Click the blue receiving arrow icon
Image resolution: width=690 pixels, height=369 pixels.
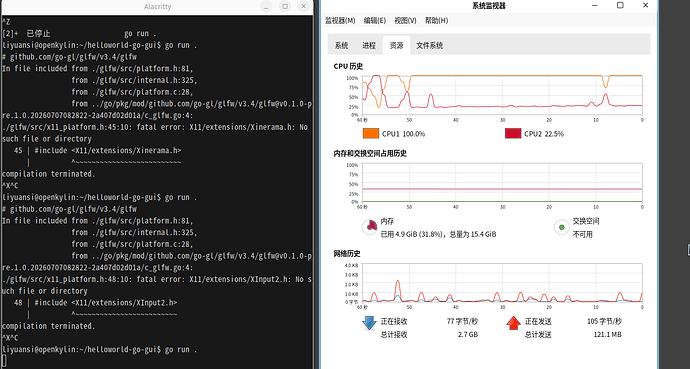pos(369,323)
